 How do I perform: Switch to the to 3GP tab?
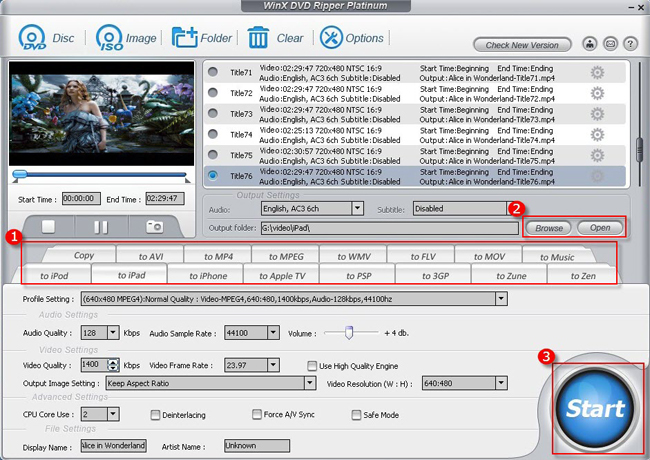(435, 276)
